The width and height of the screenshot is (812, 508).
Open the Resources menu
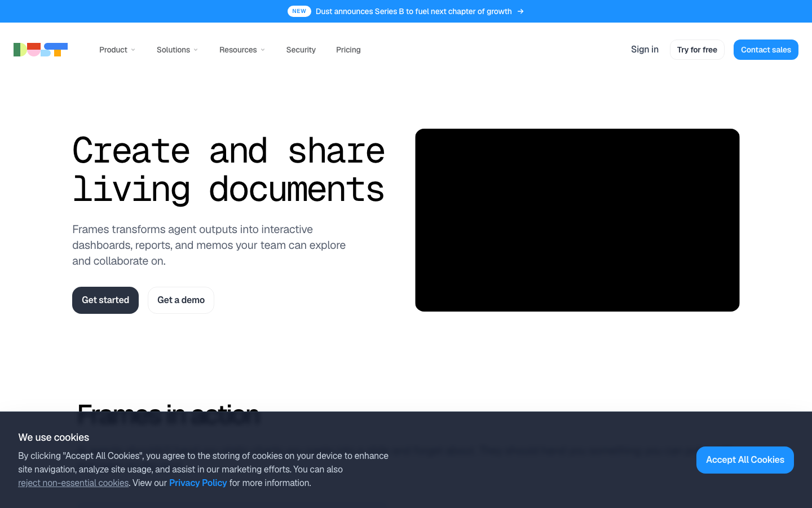[242, 50]
